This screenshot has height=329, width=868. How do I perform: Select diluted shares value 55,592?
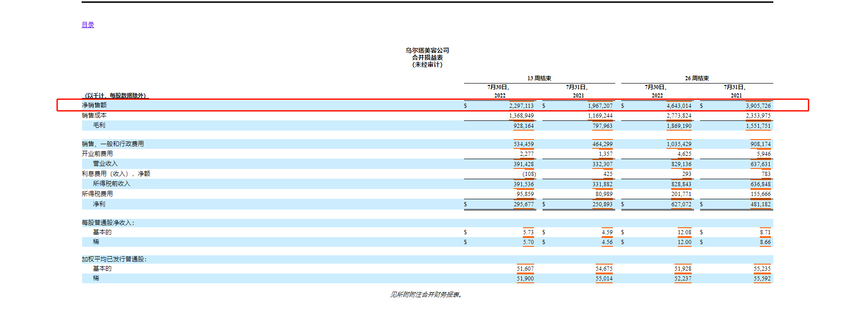tap(762, 279)
